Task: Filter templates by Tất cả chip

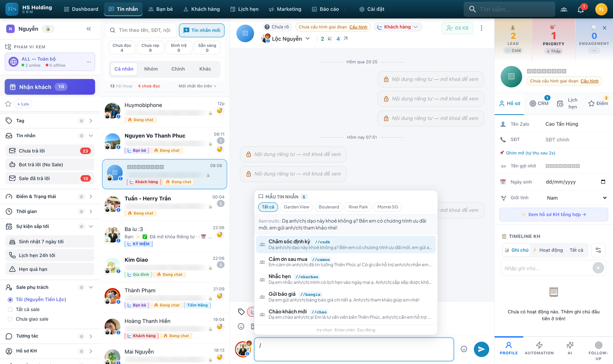Action: pyautogui.click(x=268, y=207)
